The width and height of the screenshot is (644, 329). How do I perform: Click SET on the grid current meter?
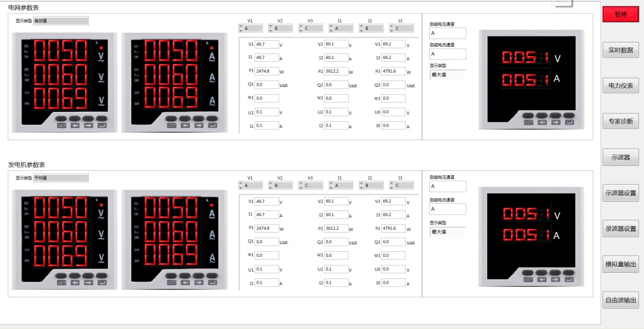point(172,126)
